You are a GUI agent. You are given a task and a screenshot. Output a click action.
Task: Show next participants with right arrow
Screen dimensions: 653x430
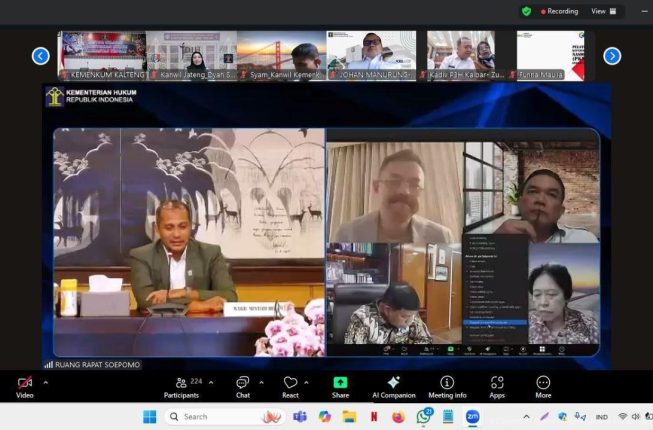pyautogui.click(x=612, y=56)
